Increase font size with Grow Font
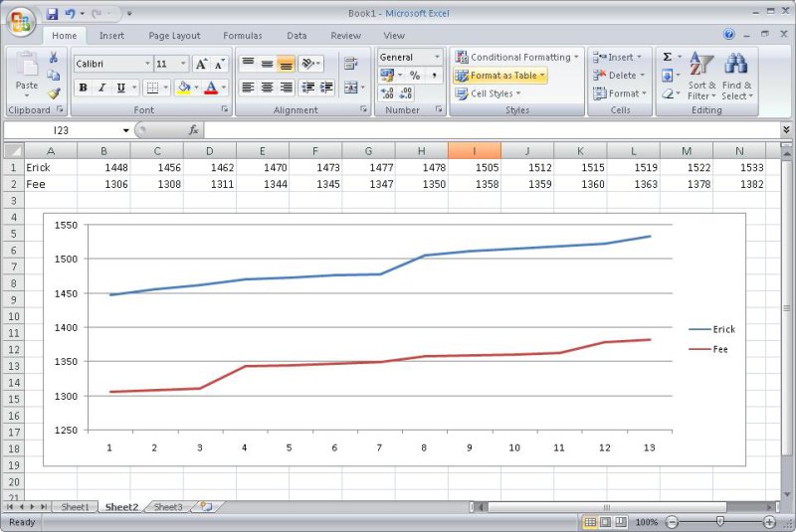Viewport: 796px width, 532px height. click(x=202, y=64)
